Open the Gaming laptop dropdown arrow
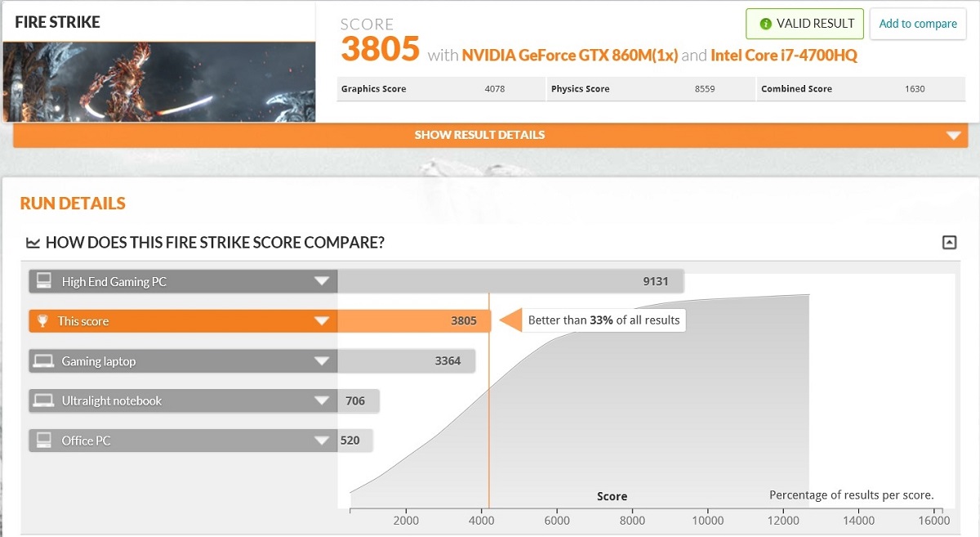 (x=322, y=361)
